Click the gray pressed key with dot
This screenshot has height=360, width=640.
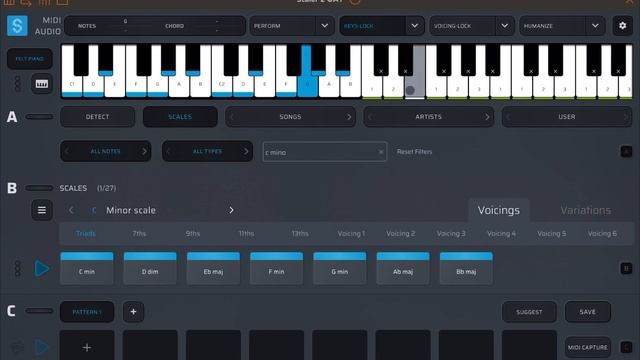pyautogui.click(x=414, y=87)
